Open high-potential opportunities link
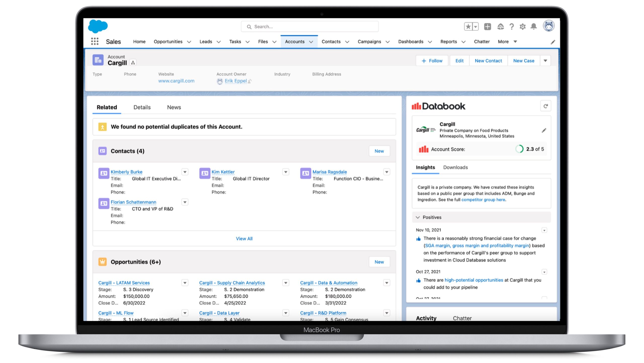Screen dimensions: 644x363 click(474, 280)
